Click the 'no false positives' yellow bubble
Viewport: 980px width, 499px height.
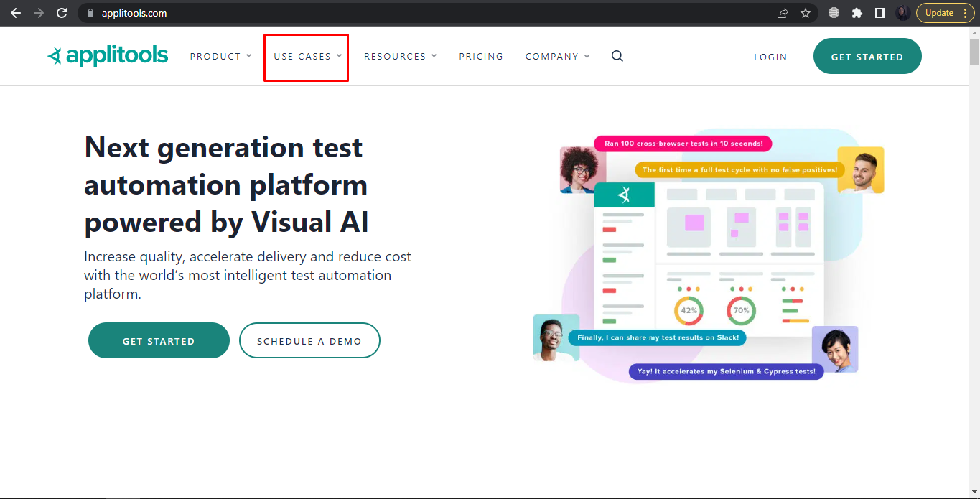(x=739, y=170)
